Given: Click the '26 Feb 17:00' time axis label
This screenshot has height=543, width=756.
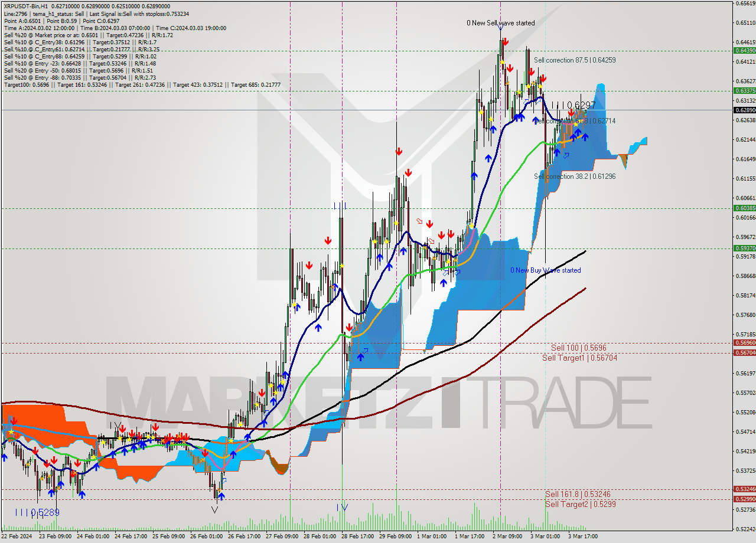Looking at the screenshot, I should 244,537.
